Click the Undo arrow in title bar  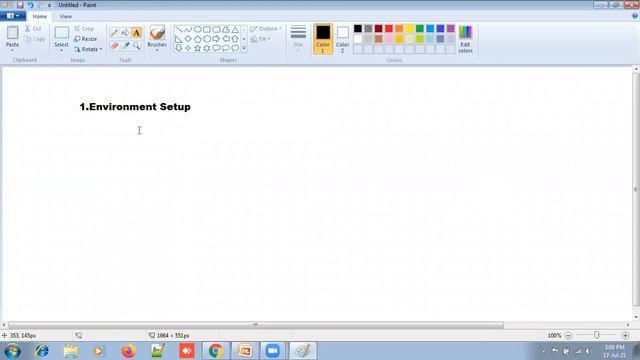tap(30, 5)
